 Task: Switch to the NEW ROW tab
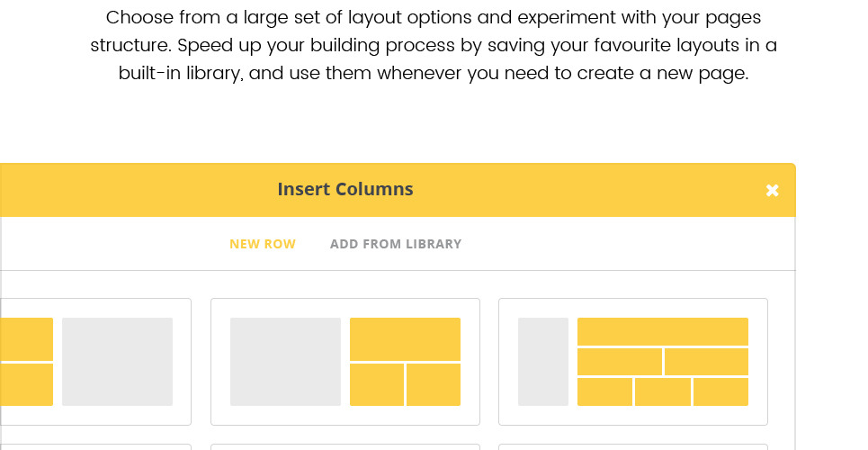coord(263,244)
